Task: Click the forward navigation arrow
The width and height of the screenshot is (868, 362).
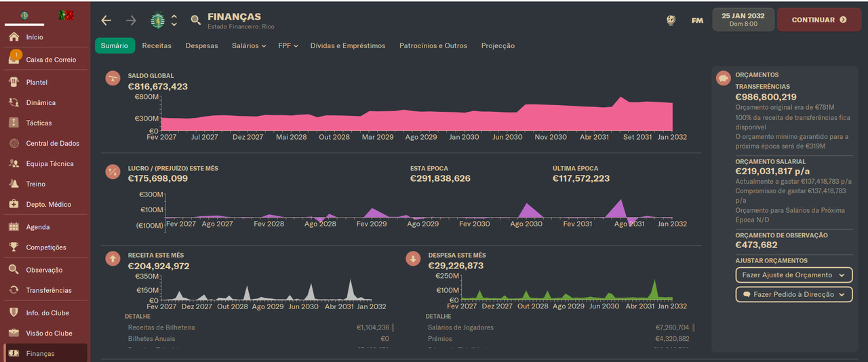Action: pos(131,20)
